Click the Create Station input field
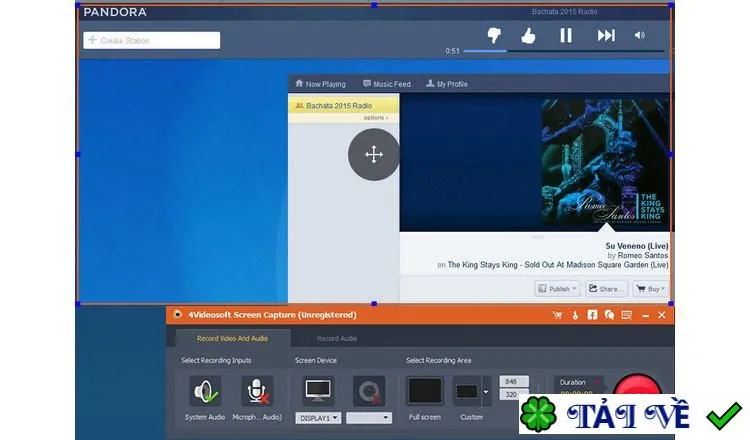Viewport: 750px width, 440px height. [x=152, y=40]
